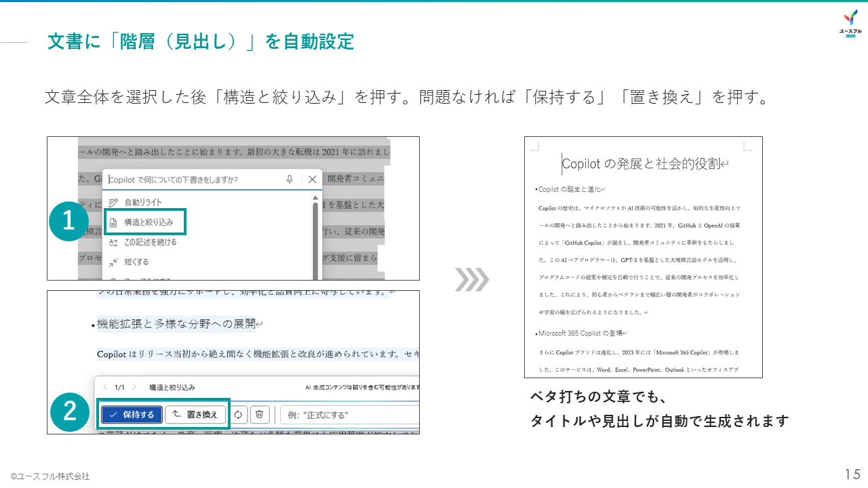868x488 pixels.
Task: Click the page number 15
Action: click(x=852, y=474)
